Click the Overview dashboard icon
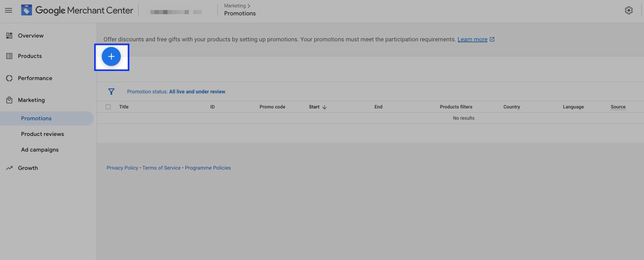The width and height of the screenshot is (644, 260). [x=9, y=36]
